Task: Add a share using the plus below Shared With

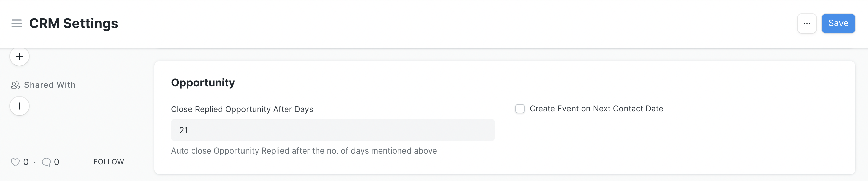Action: (19, 106)
